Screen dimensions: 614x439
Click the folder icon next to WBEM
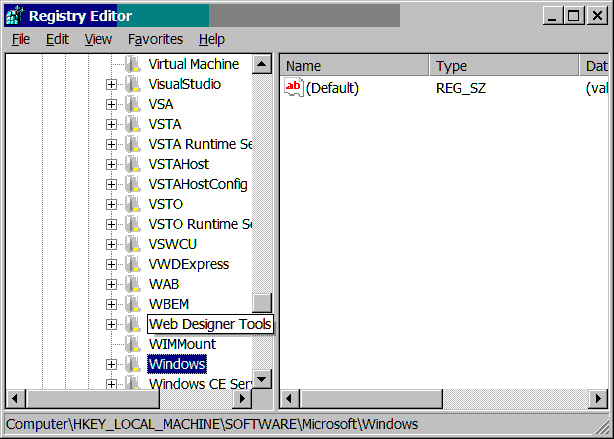coord(134,304)
